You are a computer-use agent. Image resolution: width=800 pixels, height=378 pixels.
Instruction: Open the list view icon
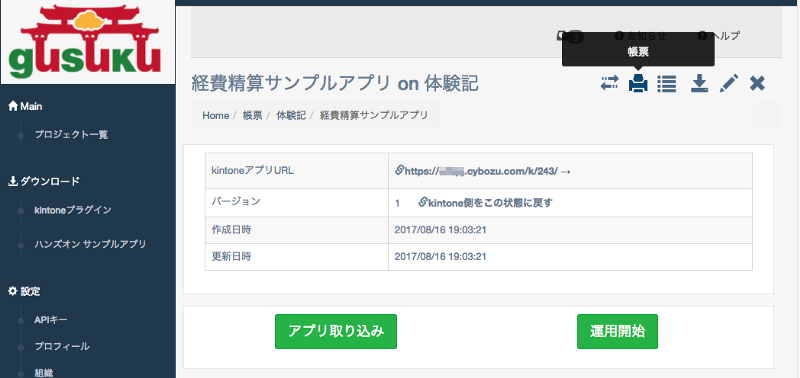click(666, 84)
